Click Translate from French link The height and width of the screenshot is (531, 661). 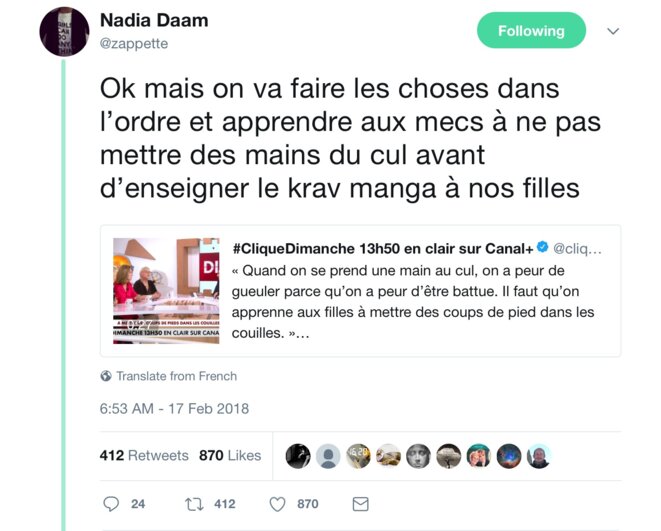point(177,376)
